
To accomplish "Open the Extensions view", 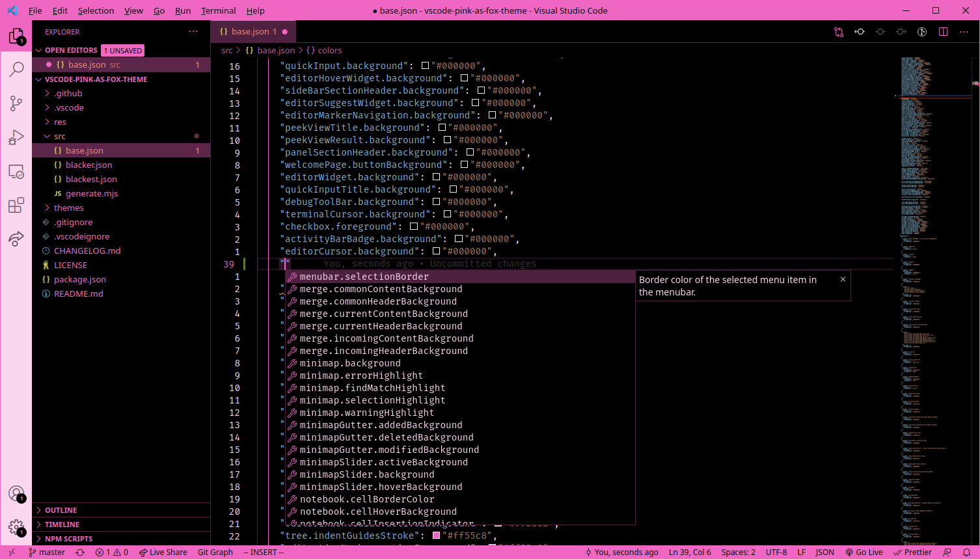I will [x=16, y=206].
